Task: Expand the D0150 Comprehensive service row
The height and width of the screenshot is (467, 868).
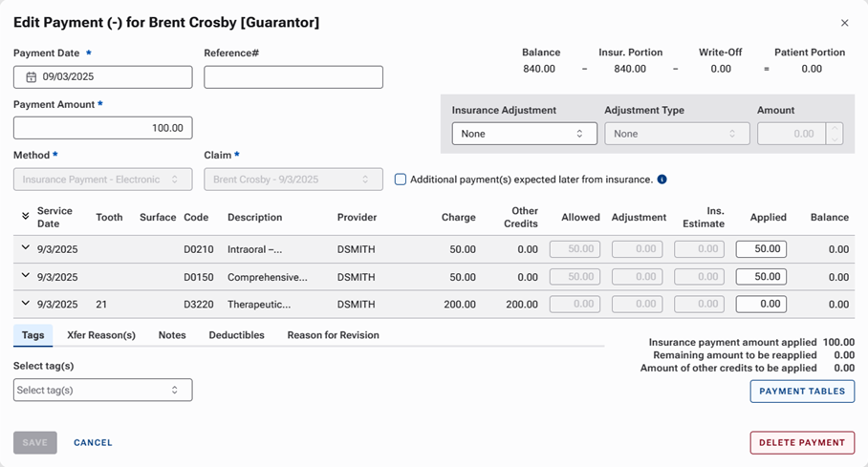Action: (26, 276)
